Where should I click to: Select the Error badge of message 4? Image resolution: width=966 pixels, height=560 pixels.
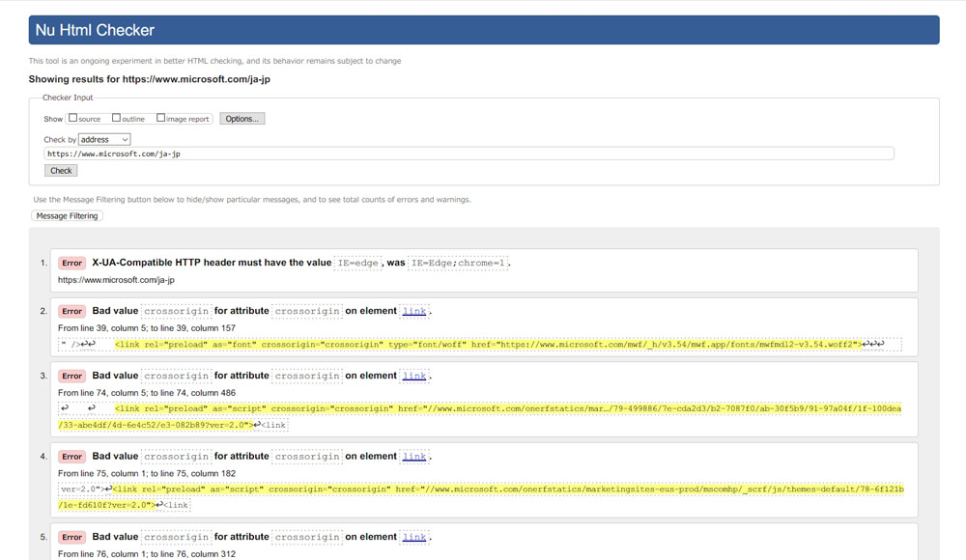72,457
